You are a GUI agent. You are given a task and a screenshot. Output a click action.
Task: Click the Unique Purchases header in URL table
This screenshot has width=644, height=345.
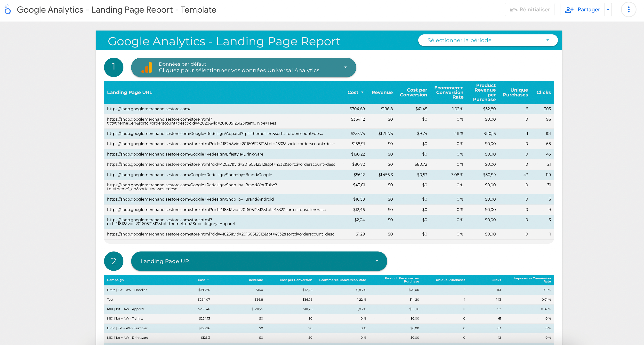pyautogui.click(x=515, y=93)
